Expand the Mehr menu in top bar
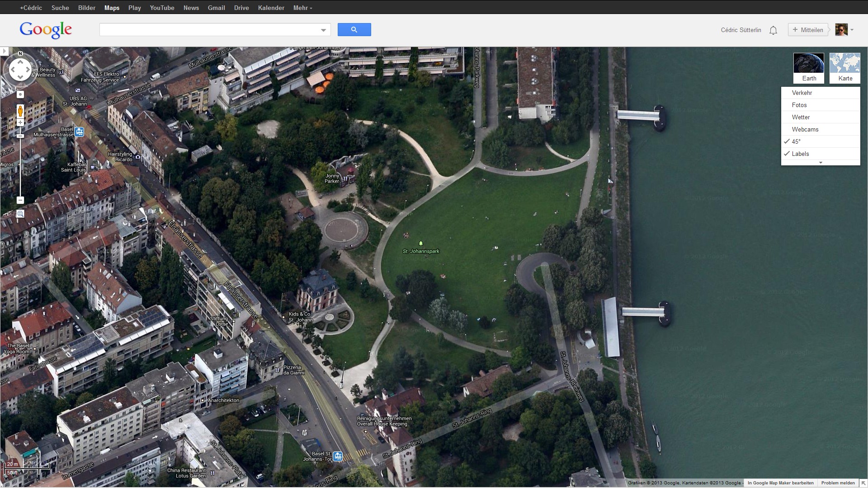 302,8
